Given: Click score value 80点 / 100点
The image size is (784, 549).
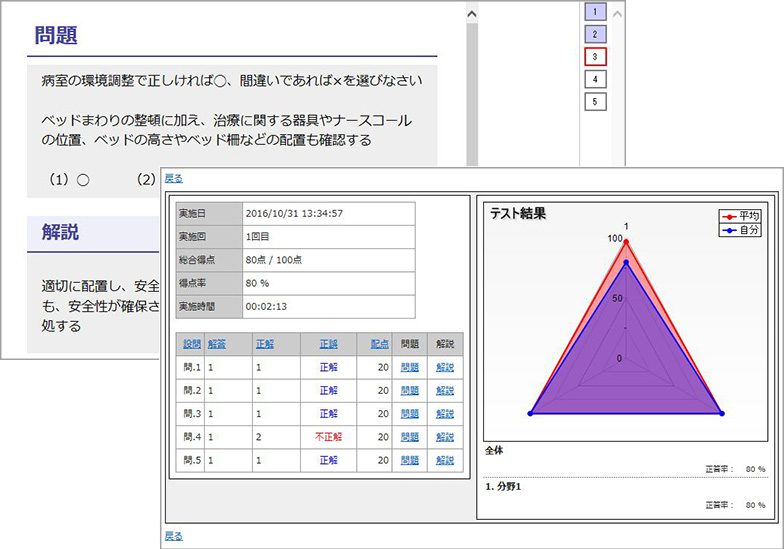Looking at the screenshot, I should click(x=274, y=260).
